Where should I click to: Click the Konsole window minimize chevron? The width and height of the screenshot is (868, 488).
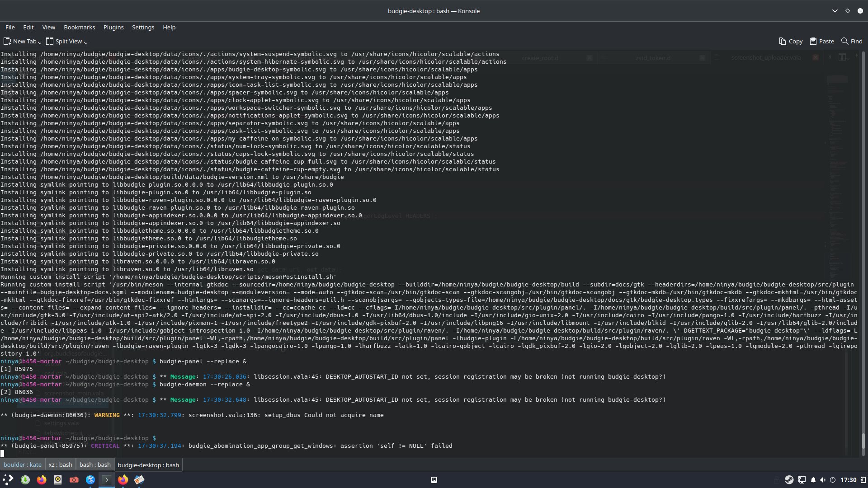click(x=835, y=11)
